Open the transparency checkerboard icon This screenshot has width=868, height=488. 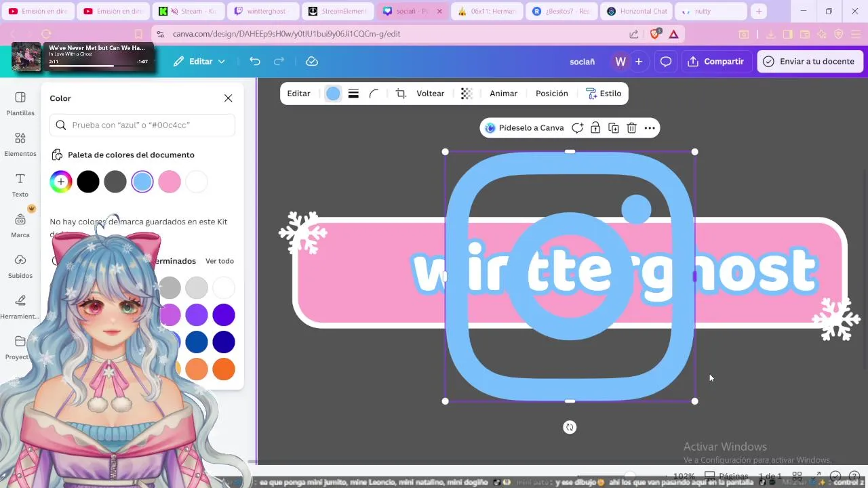point(467,94)
